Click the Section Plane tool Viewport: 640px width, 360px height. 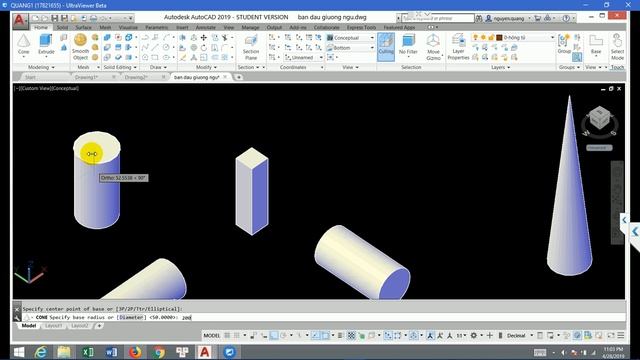pyautogui.click(x=251, y=47)
